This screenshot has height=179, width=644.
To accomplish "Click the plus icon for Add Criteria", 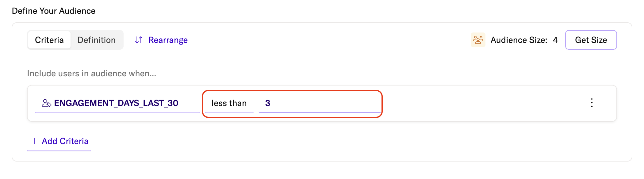I will [34, 141].
